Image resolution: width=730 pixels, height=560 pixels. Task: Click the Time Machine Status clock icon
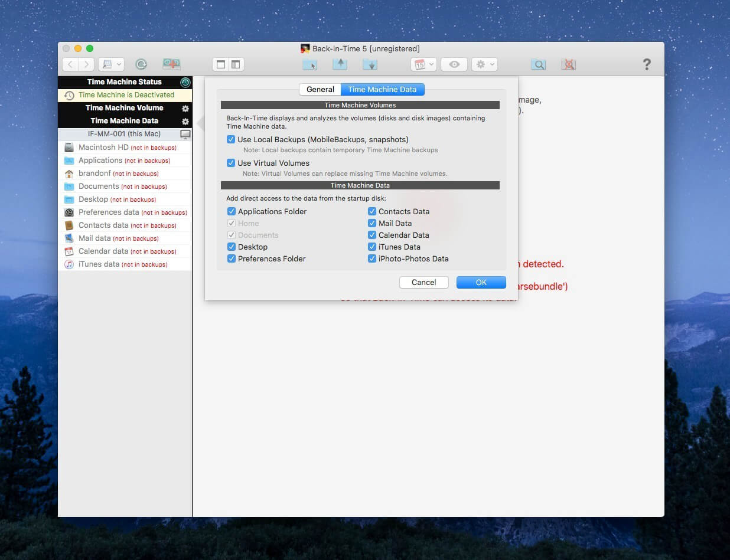[185, 82]
